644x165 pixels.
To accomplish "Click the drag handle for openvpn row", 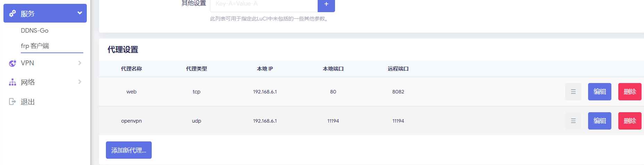I will 573,121.
